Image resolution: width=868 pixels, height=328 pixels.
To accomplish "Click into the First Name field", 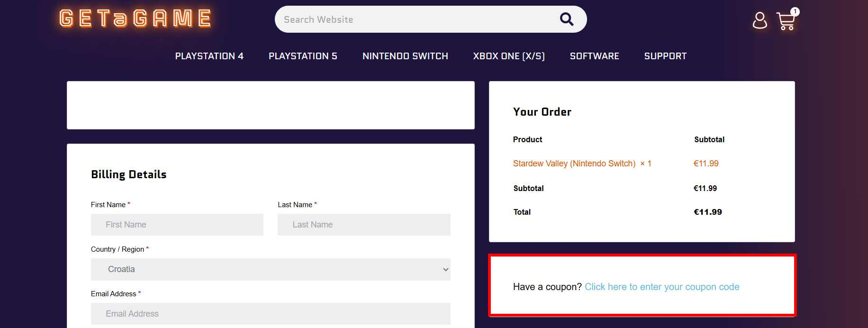I will point(177,225).
